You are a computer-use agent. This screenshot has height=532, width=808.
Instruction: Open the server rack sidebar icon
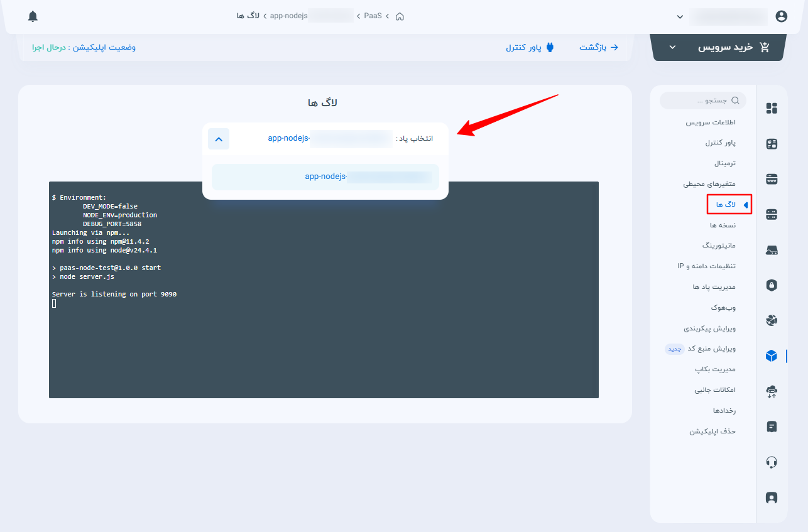(772, 215)
